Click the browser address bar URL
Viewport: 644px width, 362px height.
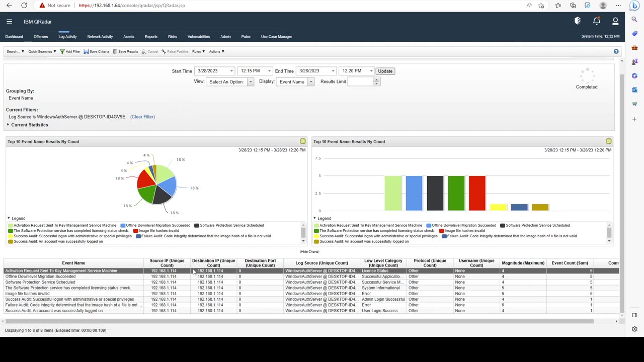(132, 6)
